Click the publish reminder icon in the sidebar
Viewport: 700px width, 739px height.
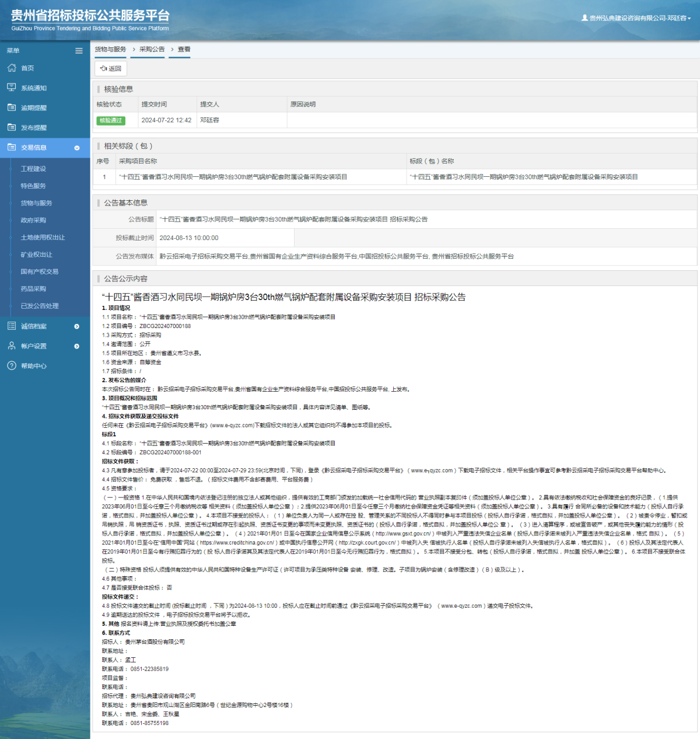(x=12, y=127)
